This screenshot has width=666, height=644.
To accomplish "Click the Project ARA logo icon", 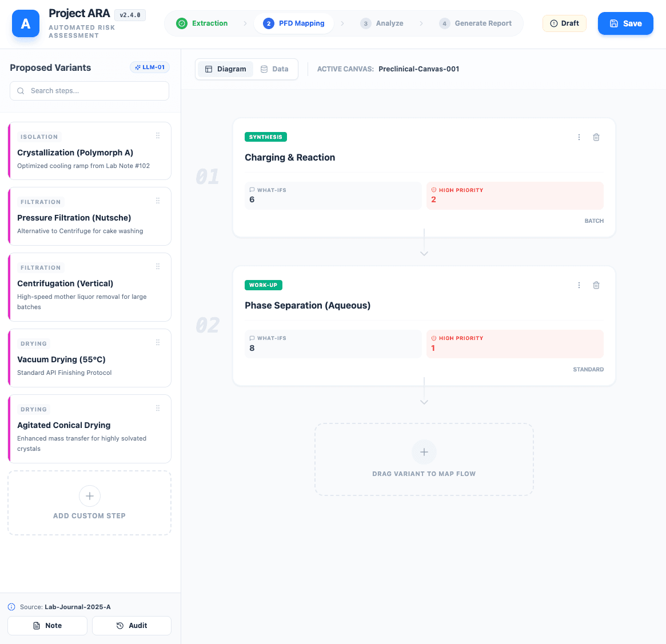I will click(25, 23).
